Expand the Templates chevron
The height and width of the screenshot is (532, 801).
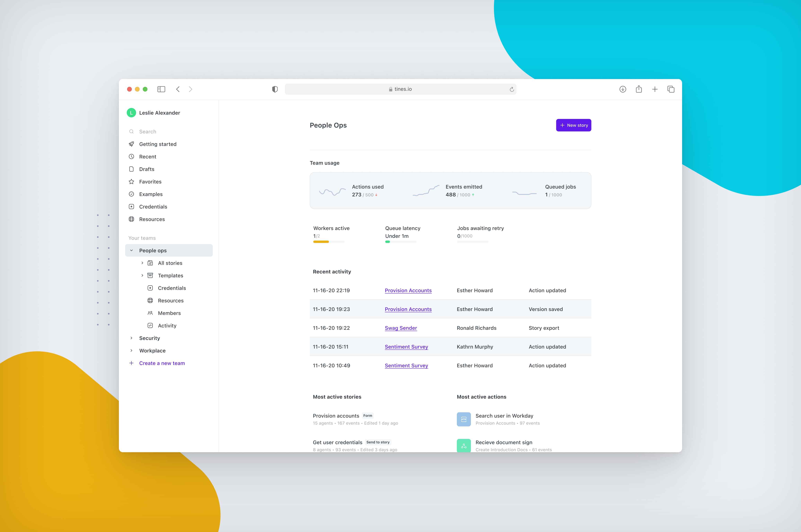pos(142,276)
